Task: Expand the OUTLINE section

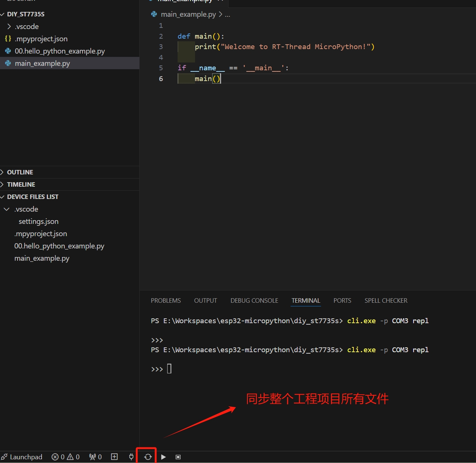Action: (x=3, y=172)
